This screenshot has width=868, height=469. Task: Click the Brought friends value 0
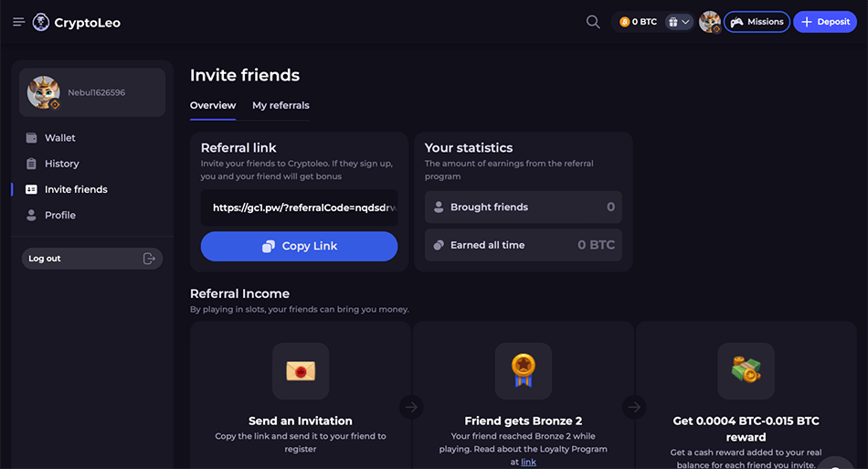click(x=610, y=208)
